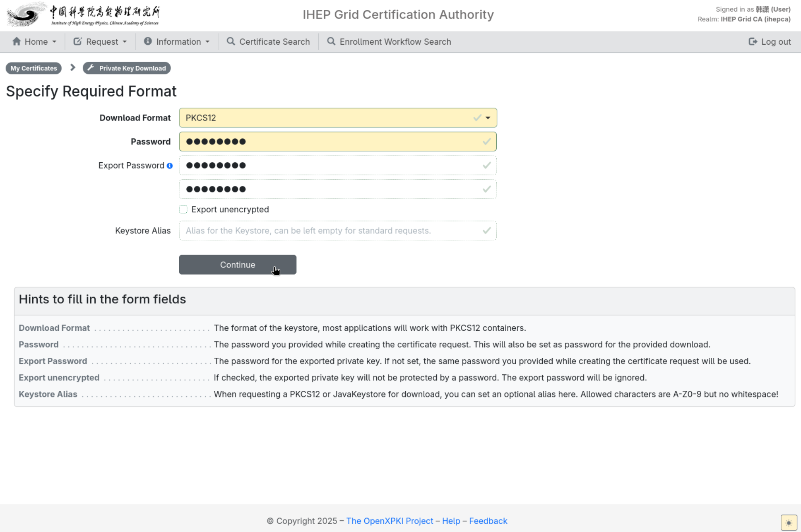Screen dimensions: 801x532
Task: Click the Enrollment Workflow Search magnifier icon
Action: [331, 41]
